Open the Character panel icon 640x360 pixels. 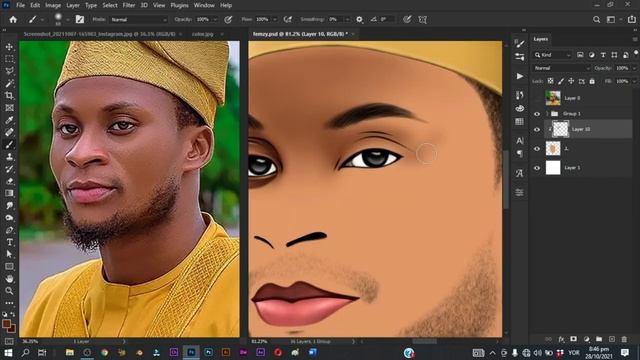click(520, 141)
